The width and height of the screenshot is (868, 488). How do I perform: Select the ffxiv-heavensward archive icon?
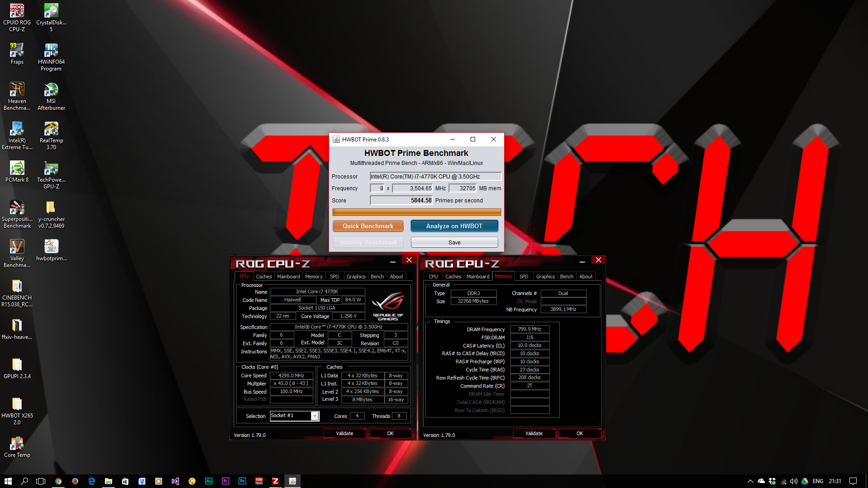(x=17, y=329)
